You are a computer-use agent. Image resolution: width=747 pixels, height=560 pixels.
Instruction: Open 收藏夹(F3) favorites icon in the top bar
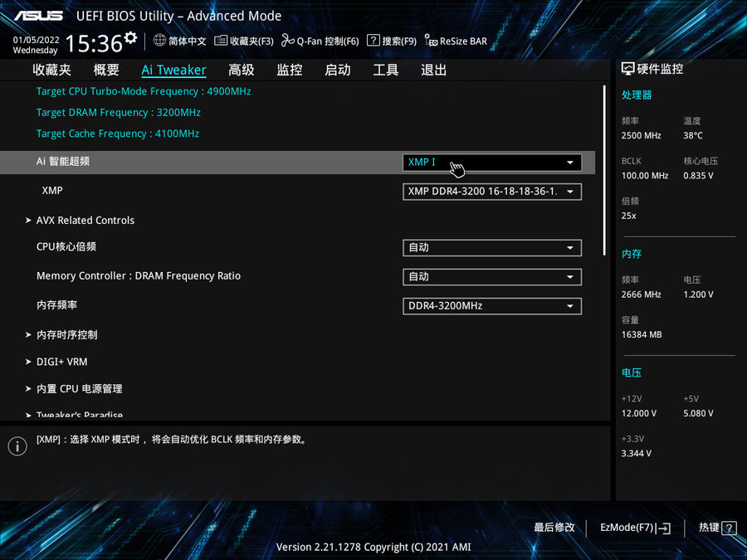point(221,41)
